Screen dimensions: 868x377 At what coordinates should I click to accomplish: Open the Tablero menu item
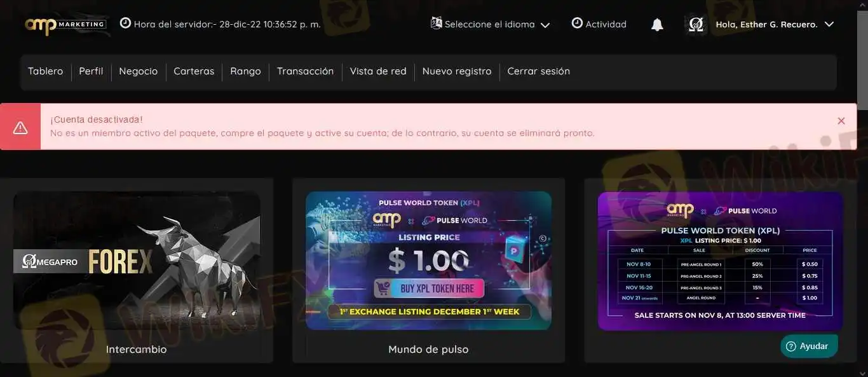pos(46,71)
